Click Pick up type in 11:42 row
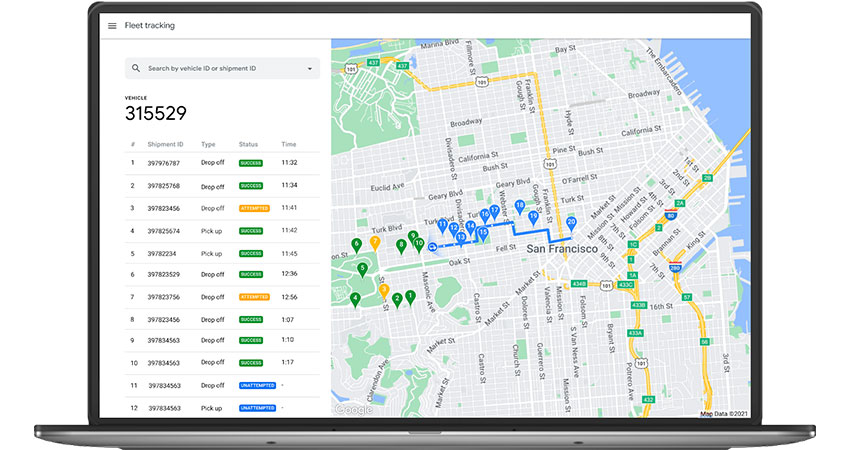 click(x=211, y=231)
